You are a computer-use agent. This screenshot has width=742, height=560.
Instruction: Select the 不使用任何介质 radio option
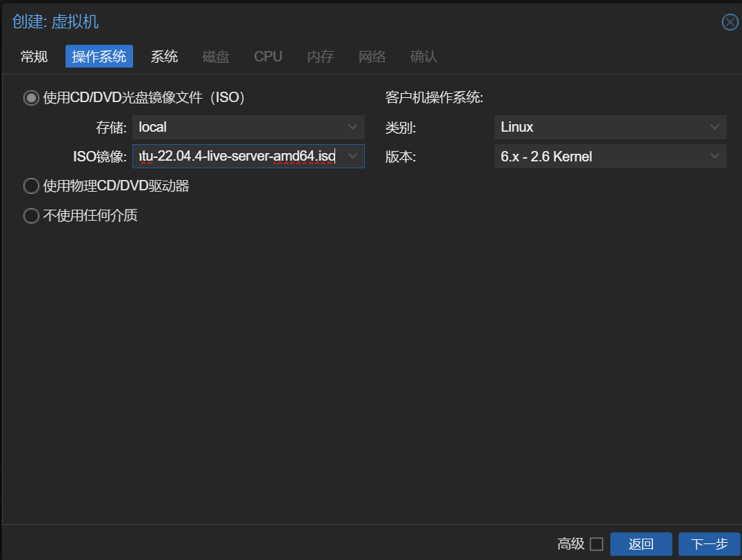point(31,216)
